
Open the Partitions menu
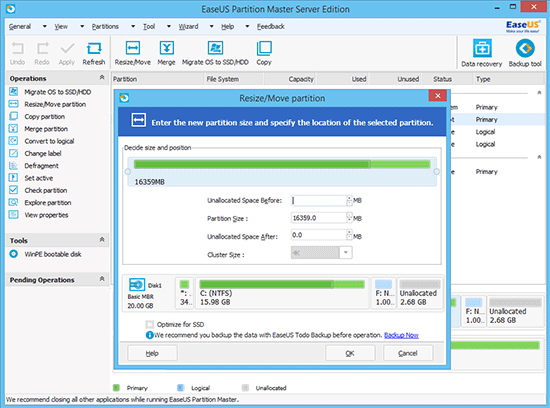tap(105, 26)
